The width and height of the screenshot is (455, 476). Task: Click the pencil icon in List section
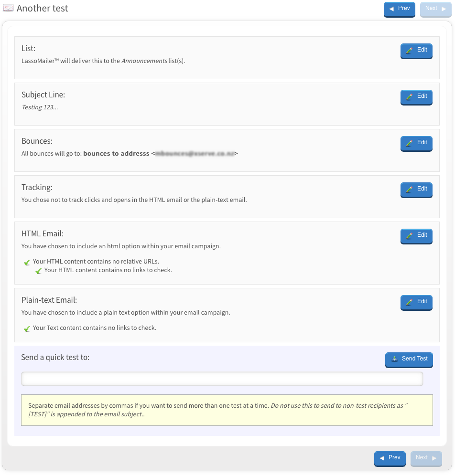pyautogui.click(x=409, y=50)
